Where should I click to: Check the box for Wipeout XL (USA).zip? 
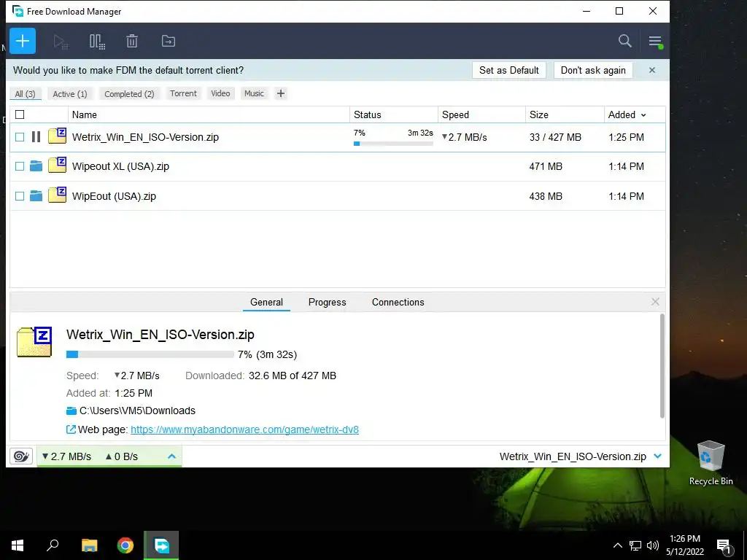click(x=20, y=166)
